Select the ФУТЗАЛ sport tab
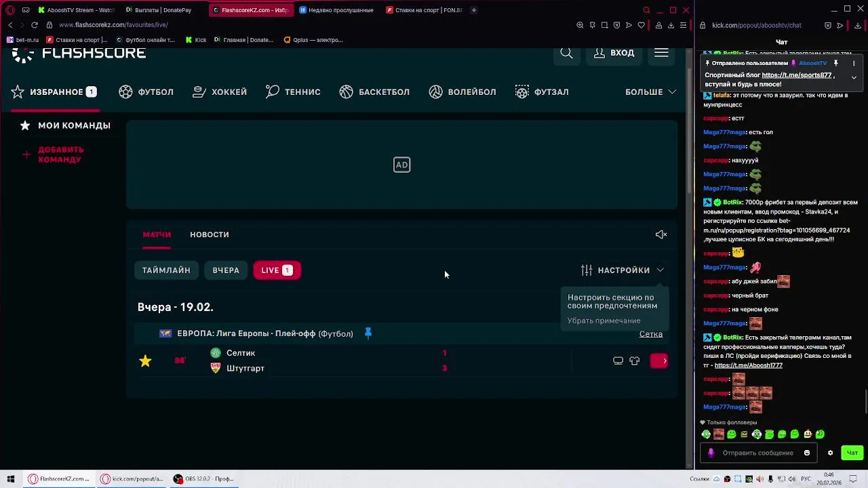 (542, 91)
